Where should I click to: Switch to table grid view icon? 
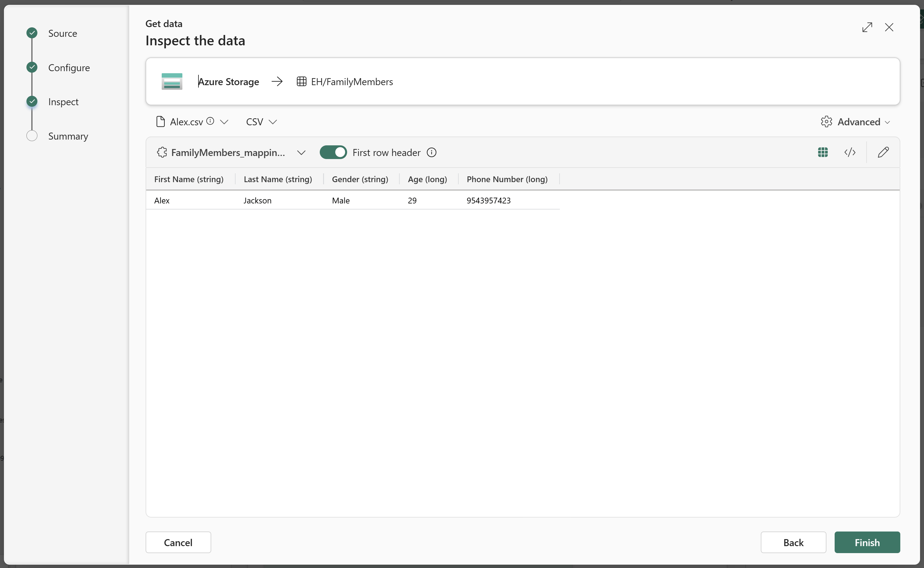point(822,152)
